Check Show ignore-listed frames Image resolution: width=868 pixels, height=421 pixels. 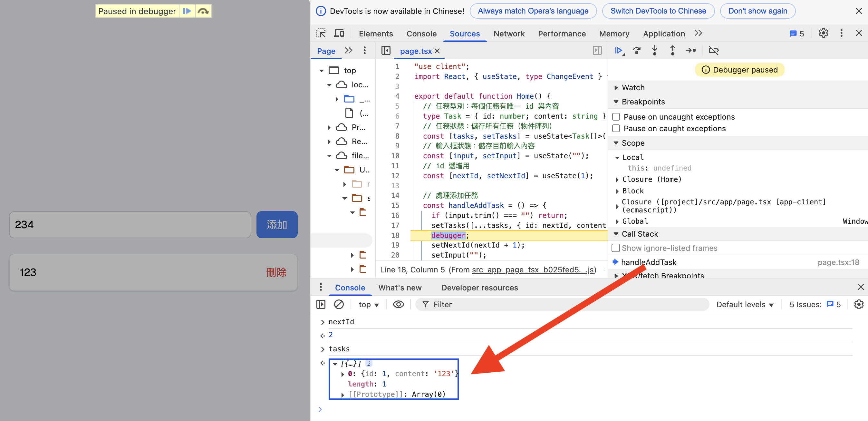coord(616,248)
